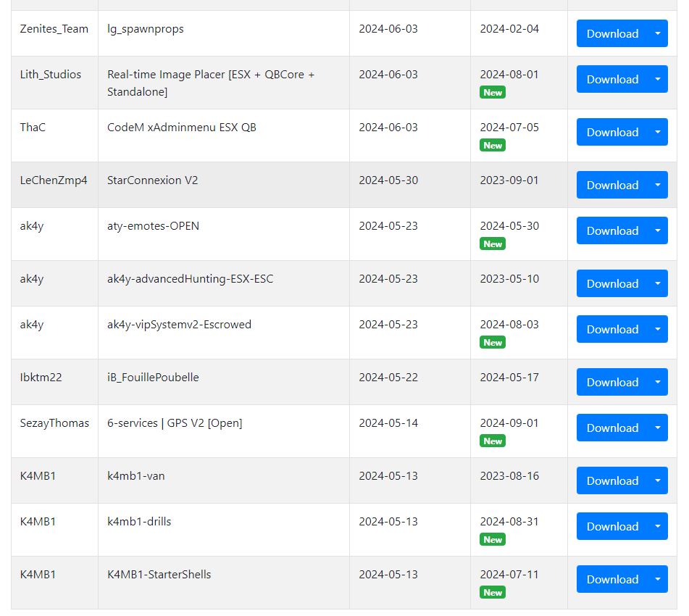Open download dropdown for StarConnexion V2
689x616 pixels.
click(658, 185)
